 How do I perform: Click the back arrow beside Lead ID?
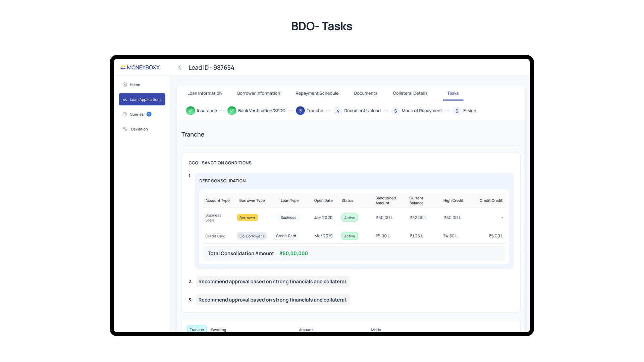[180, 67]
